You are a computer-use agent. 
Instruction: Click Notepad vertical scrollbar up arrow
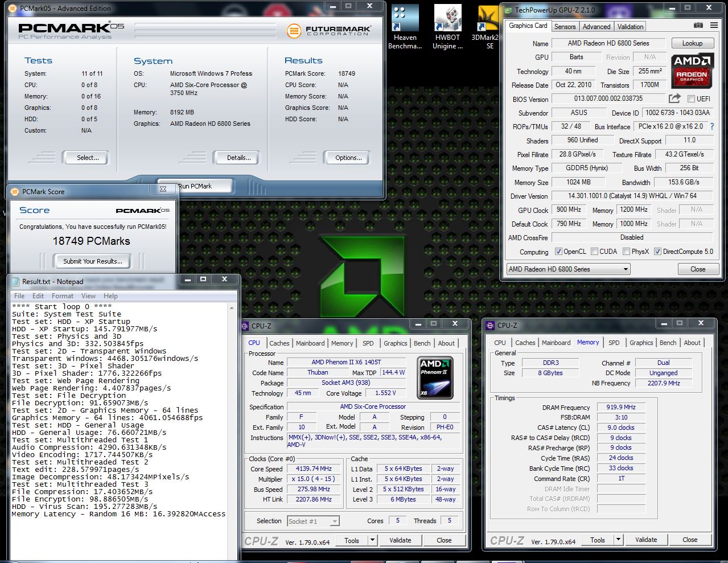point(231,307)
